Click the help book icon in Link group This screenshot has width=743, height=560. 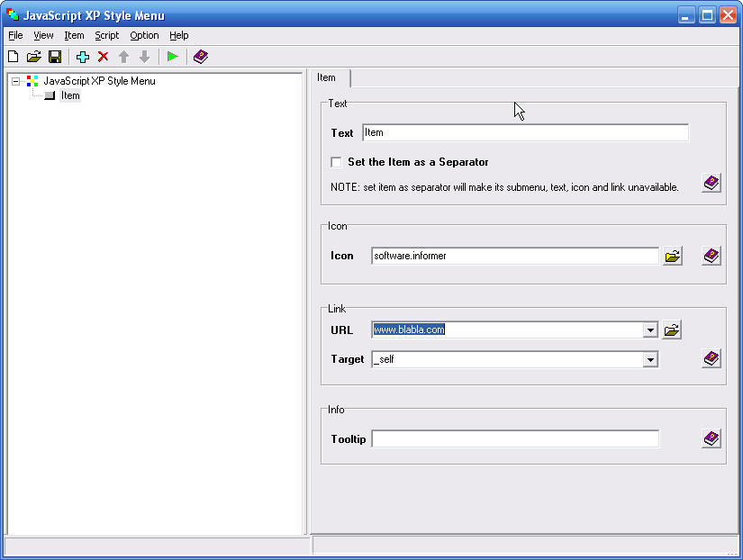pos(711,358)
